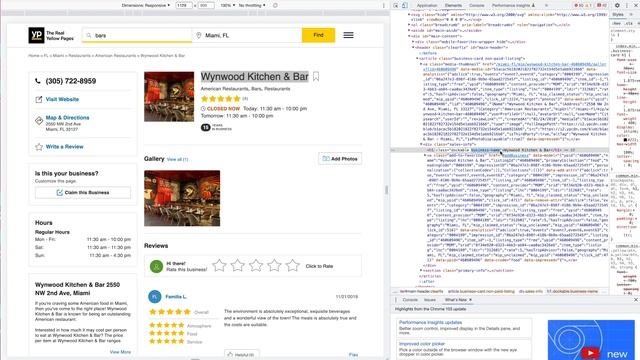Expand the header#main-header DOM node
This screenshot has width=640, height=360.
pos(413,47)
